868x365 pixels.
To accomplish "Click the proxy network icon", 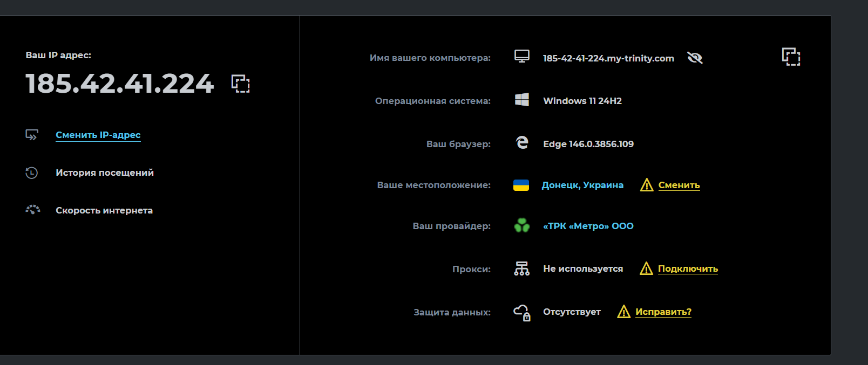I will [x=521, y=268].
